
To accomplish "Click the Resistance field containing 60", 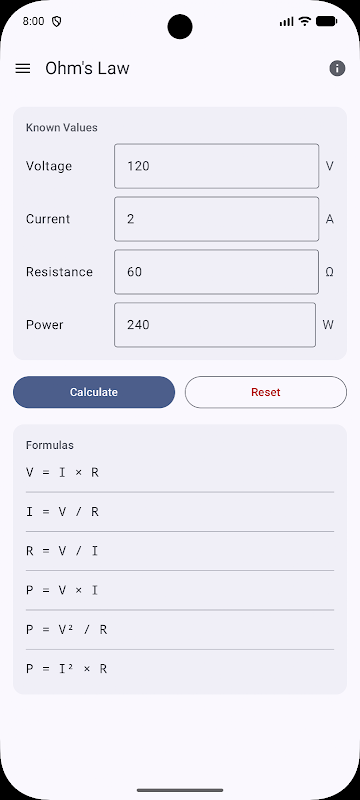I will coord(217,272).
